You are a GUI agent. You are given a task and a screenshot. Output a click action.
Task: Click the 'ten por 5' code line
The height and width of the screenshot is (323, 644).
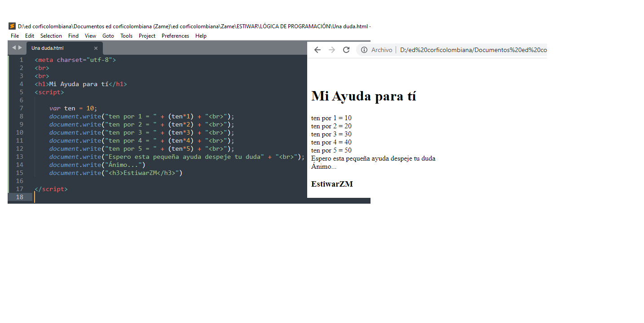[x=142, y=148]
